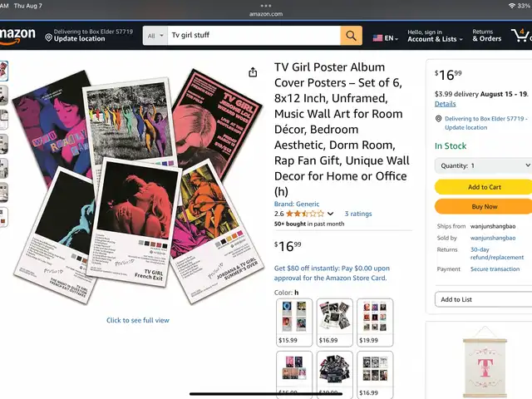Viewport: 532px width, 399px height.
Task: Click the Add to Cart button
Action: point(484,187)
